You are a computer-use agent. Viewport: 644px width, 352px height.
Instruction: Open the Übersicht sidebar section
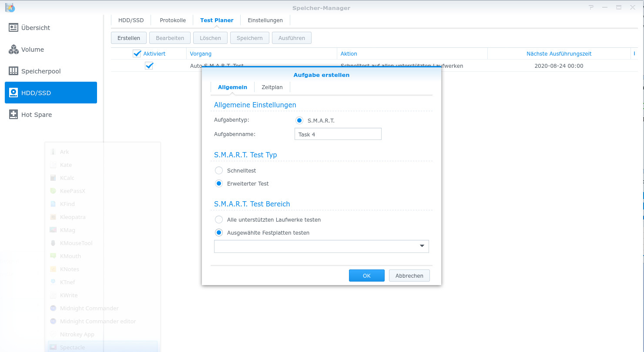[x=51, y=28]
